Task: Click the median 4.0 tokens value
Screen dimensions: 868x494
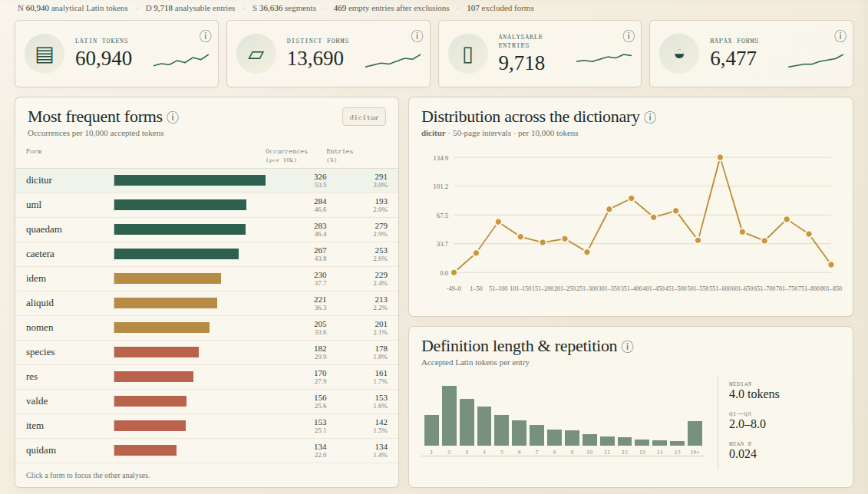Action: 754,394
